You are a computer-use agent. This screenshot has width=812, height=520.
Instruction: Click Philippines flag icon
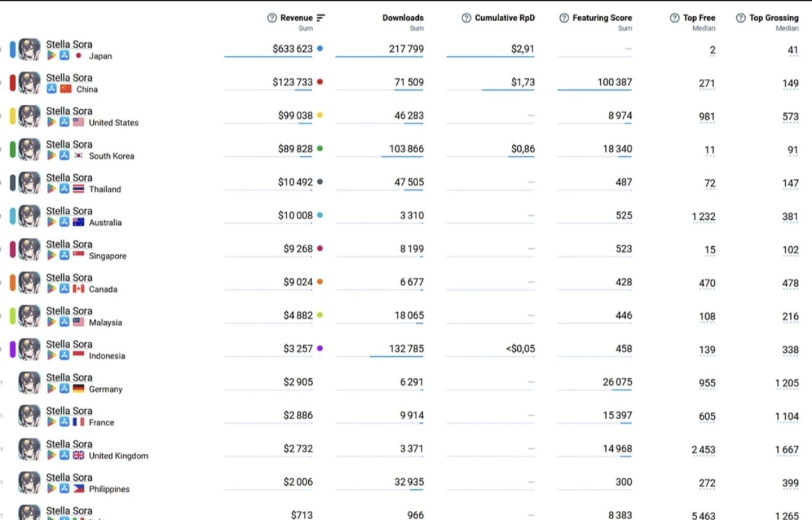pyautogui.click(x=78, y=489)
